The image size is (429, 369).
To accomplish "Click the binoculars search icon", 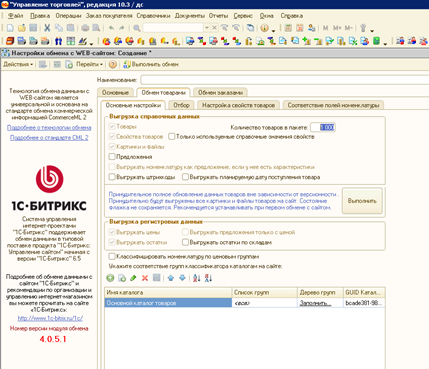I will pos(58,41).
